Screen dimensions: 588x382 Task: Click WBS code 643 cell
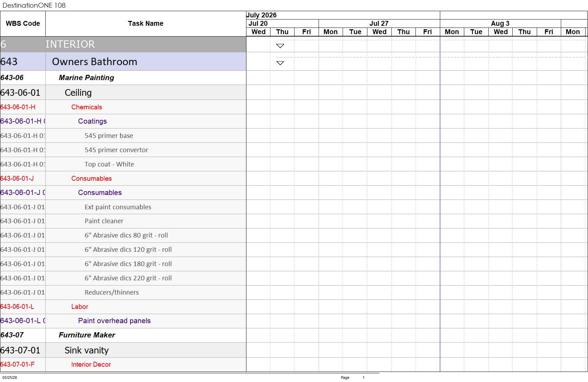coord(23,62)
